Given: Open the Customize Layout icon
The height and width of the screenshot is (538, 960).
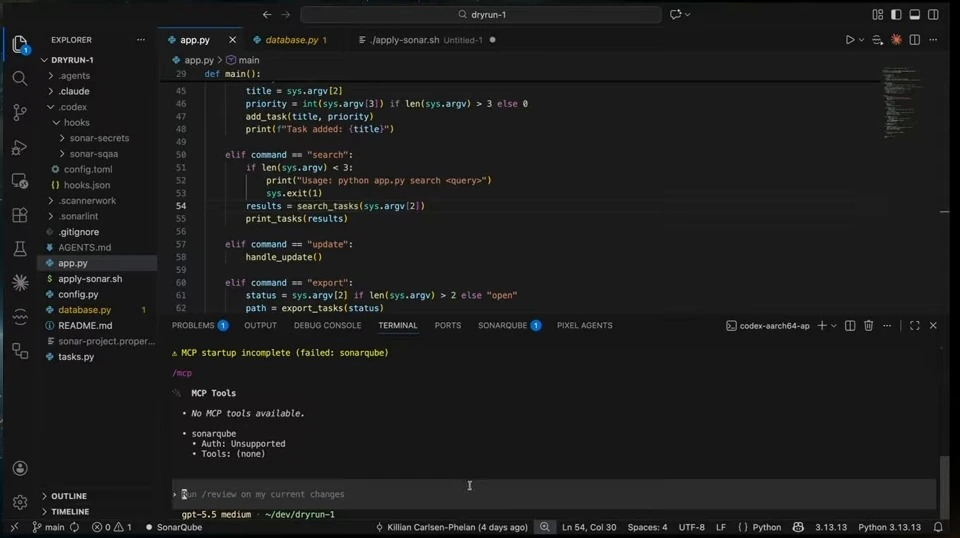Looking at the screenshot, I should [878, 14].
